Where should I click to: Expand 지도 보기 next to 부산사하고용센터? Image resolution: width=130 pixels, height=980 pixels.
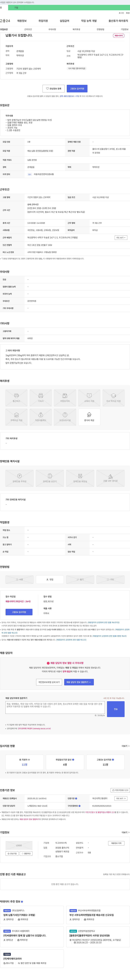(121, 798)
